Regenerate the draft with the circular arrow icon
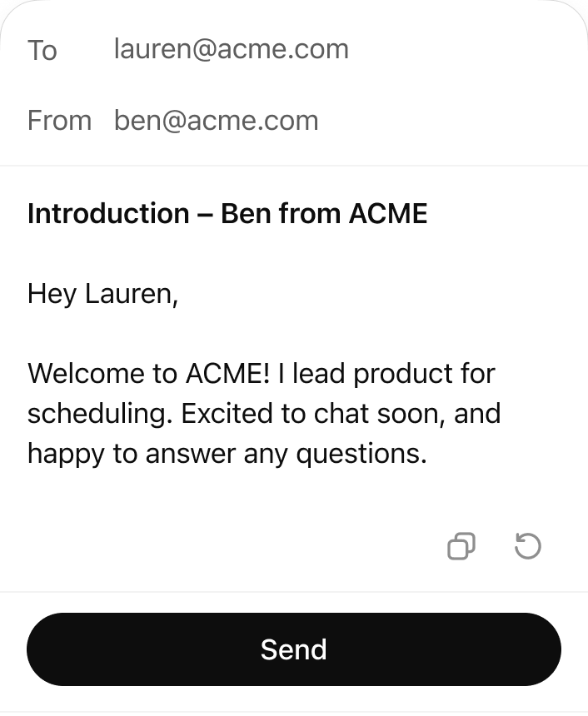588x716 pixels. pyautogui.click(x=528, y=546)
